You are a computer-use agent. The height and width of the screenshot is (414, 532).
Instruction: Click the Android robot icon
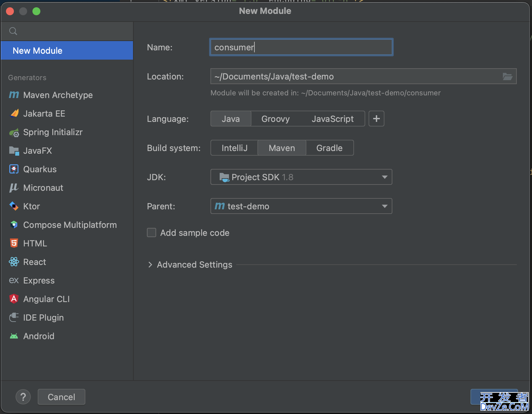coord(14,336)
